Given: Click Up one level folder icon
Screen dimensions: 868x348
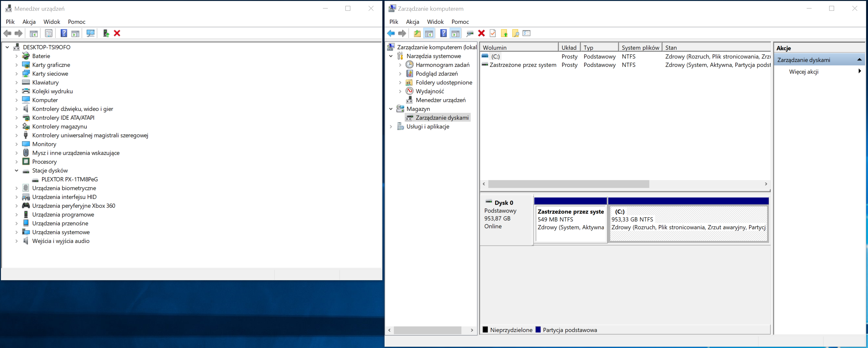Looking at the screenshot, I should point(417,33).
